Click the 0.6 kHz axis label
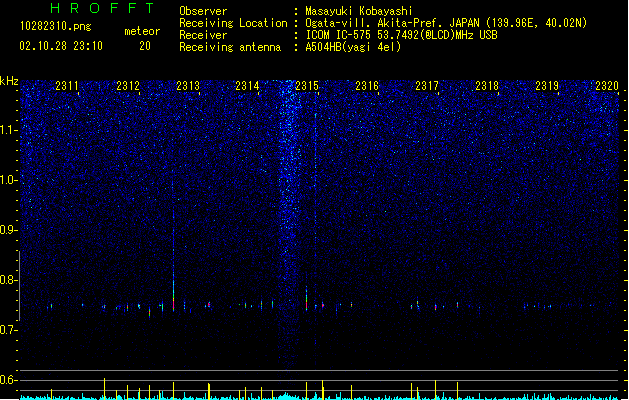Image resolution: width=629 pixels, height=400 pixels. click(9, 380)
